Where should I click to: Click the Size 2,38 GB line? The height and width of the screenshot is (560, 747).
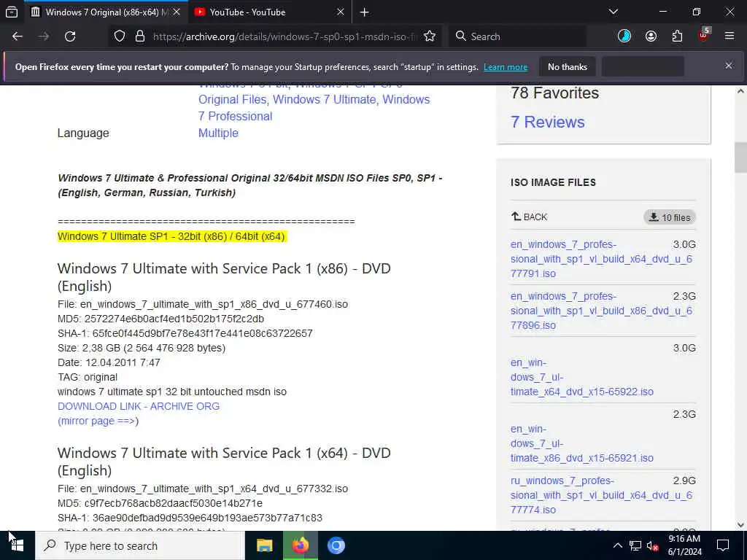pyautogui.click(x=142, y=348)
